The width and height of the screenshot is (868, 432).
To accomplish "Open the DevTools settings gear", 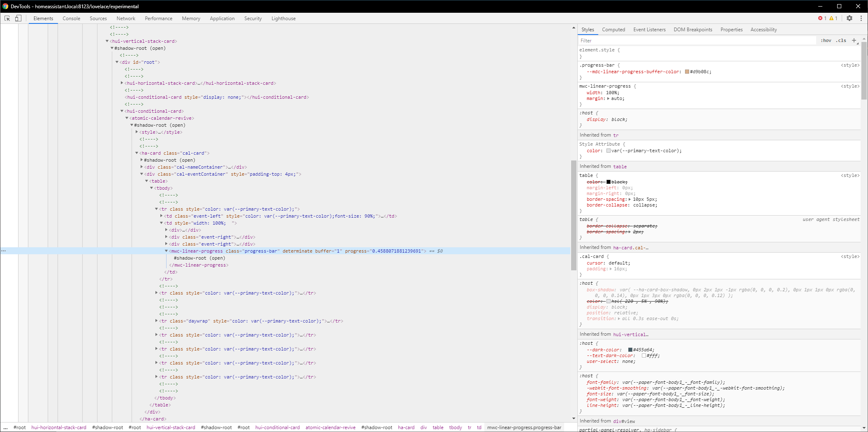I will pos(849,19).
